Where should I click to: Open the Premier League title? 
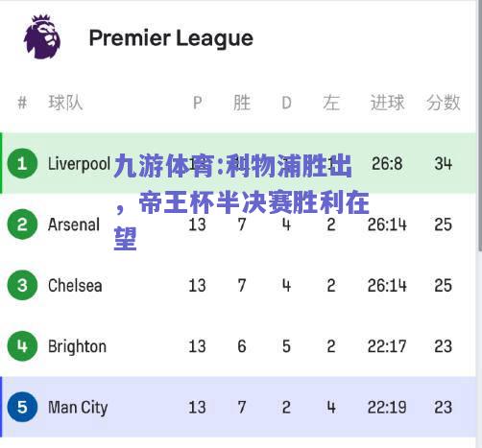[171, 39]
